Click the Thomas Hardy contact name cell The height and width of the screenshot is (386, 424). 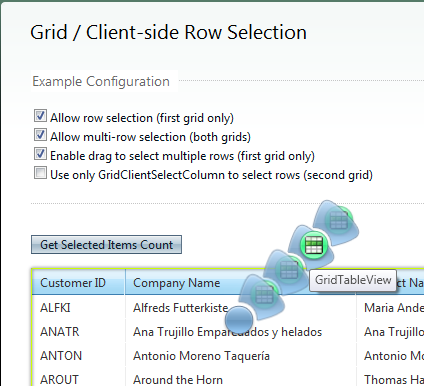tap(390, 378)
